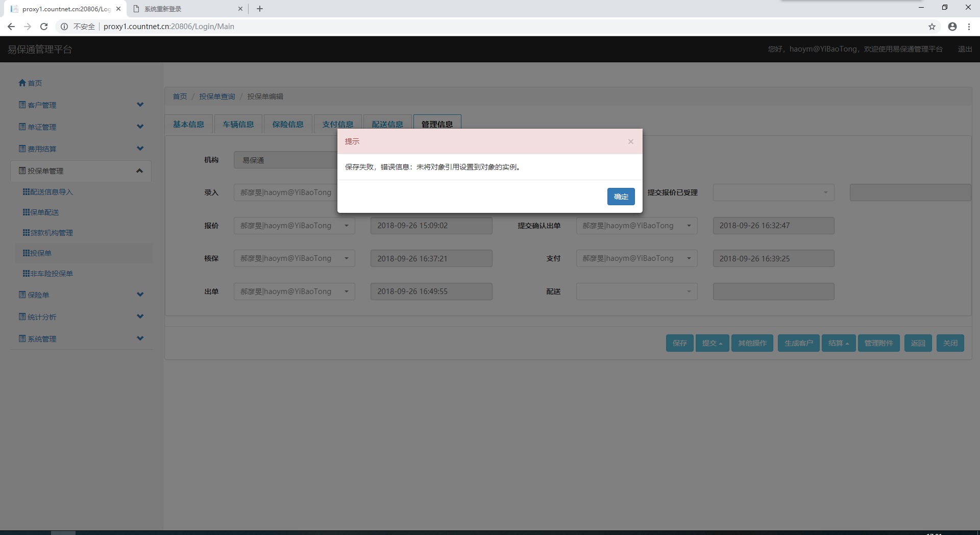The image size is (980, 535).
Task: Go to 首页 in the breadcrumb
Action: [x=180, y=96]
